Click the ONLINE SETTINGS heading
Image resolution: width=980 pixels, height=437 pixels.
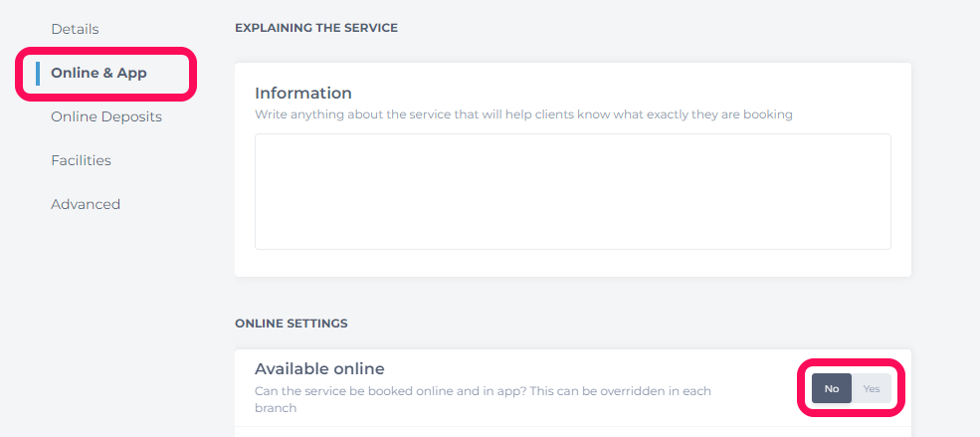292,324
